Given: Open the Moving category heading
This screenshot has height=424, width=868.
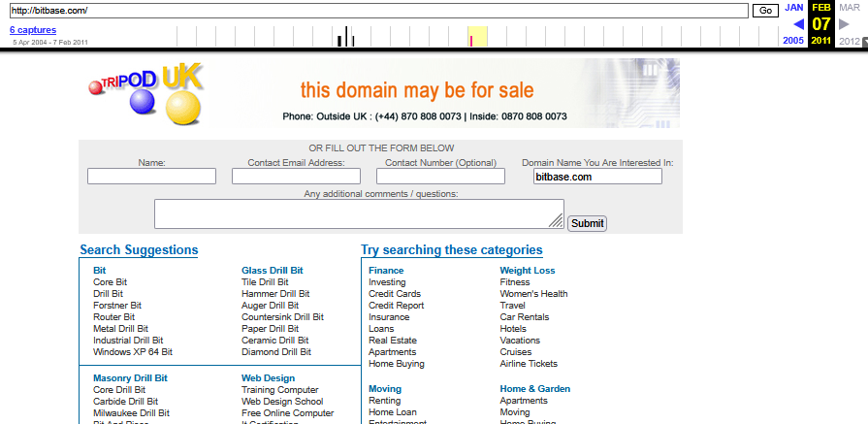Looking at the screenshot, I should (x=385, y=389).
